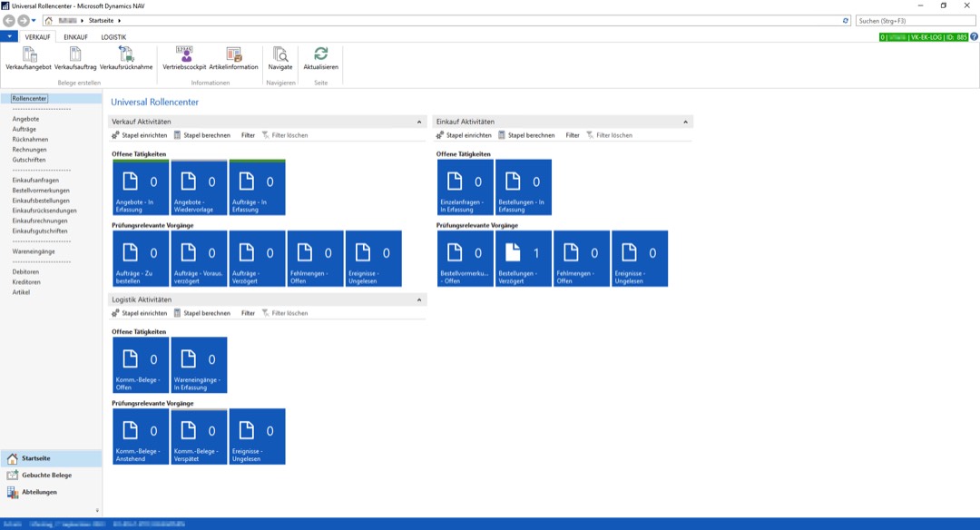Open the Vertriebscockpit
Viewport: 980px width, 530px height.
[x=184, y=55]
